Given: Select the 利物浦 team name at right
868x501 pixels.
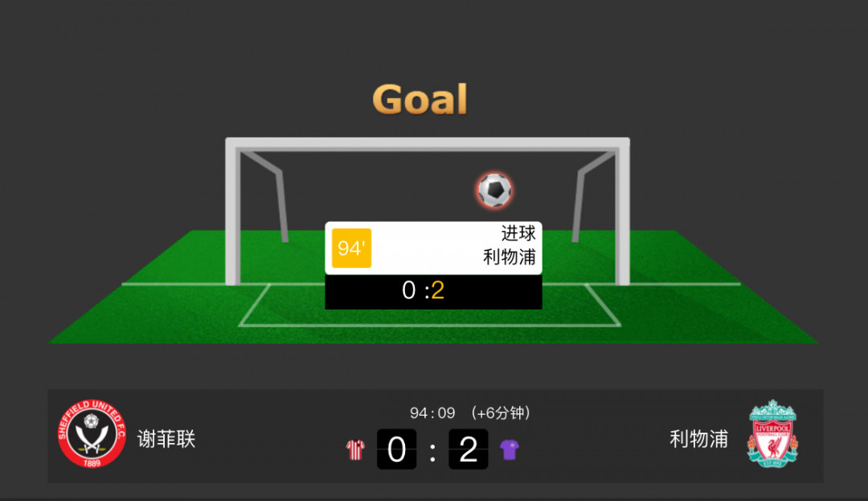Looking at the screenshot, I should pos(698,439).
